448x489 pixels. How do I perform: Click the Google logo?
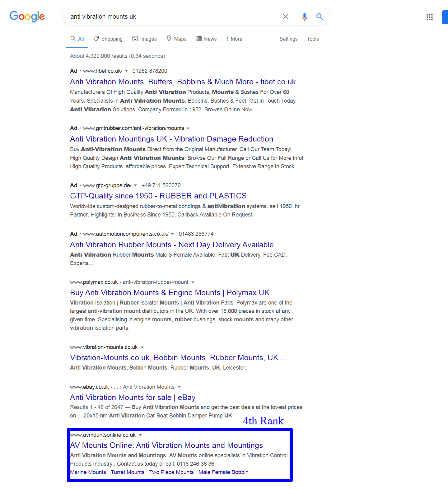point(27,16)
